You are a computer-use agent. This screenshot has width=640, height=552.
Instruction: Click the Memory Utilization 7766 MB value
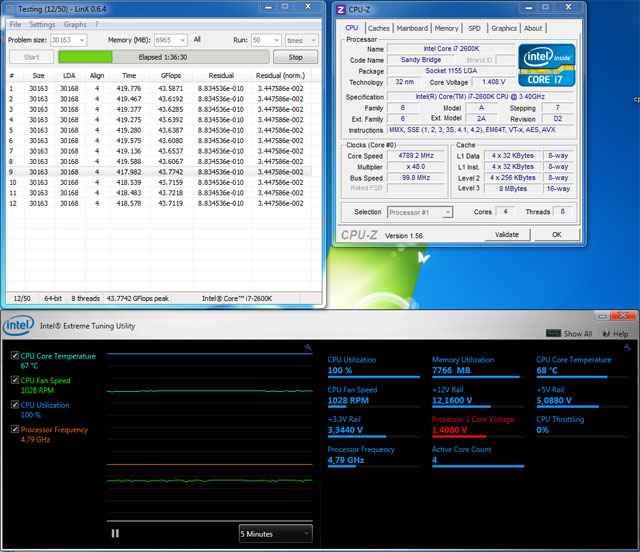point(451,370)
